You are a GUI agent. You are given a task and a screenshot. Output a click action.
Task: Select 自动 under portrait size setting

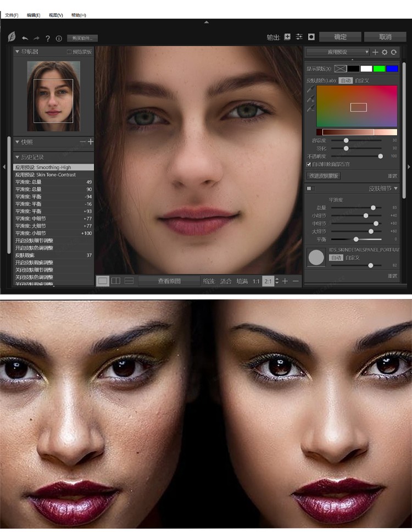(336, 258)
